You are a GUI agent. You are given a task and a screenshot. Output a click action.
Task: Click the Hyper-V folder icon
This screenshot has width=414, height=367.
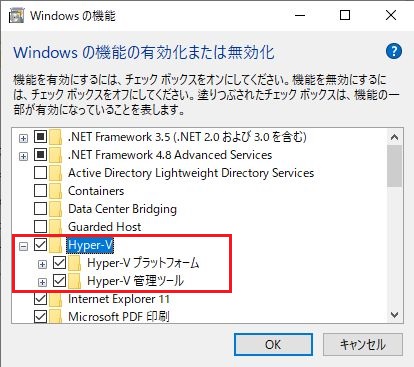pos(56,245)
